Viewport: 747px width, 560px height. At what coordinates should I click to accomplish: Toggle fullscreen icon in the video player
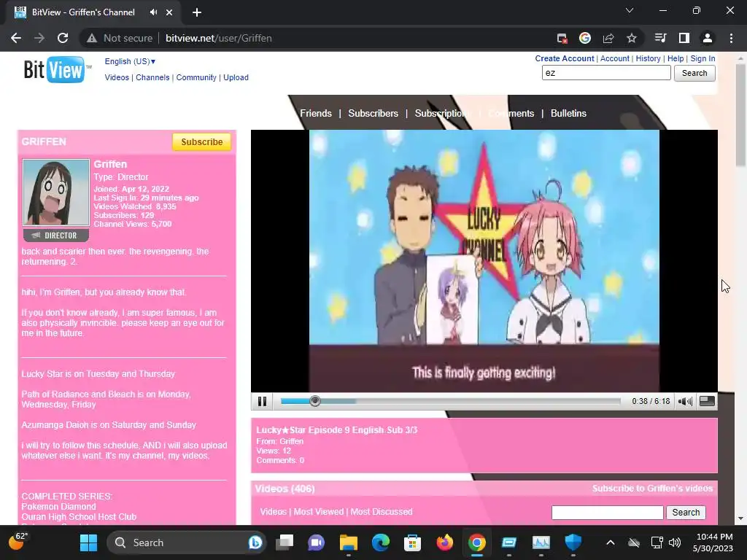[707, 402]
